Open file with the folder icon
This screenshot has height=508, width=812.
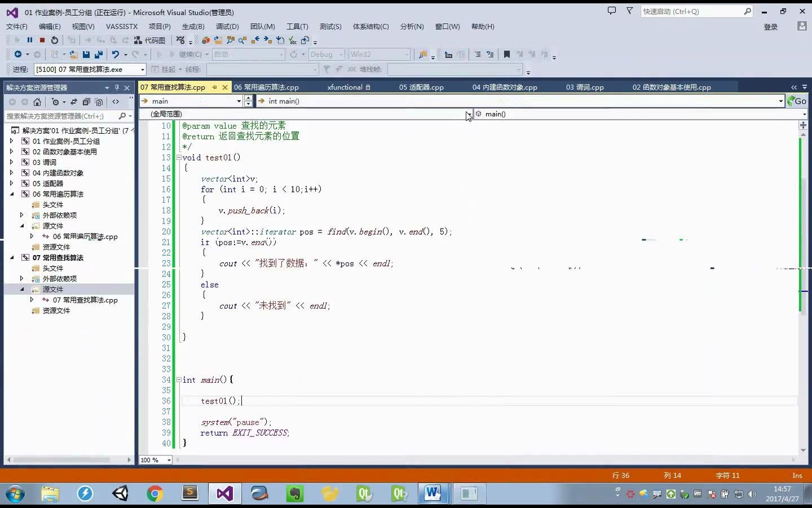(x=74, y=54)
